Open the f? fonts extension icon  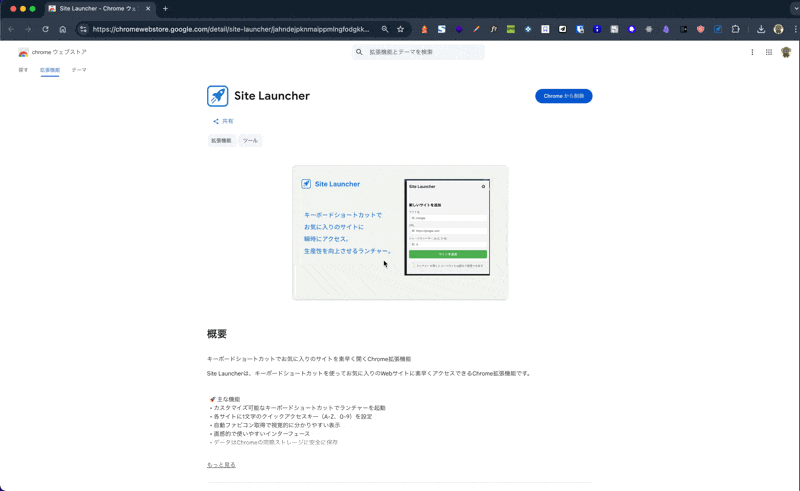pos(493,29)
